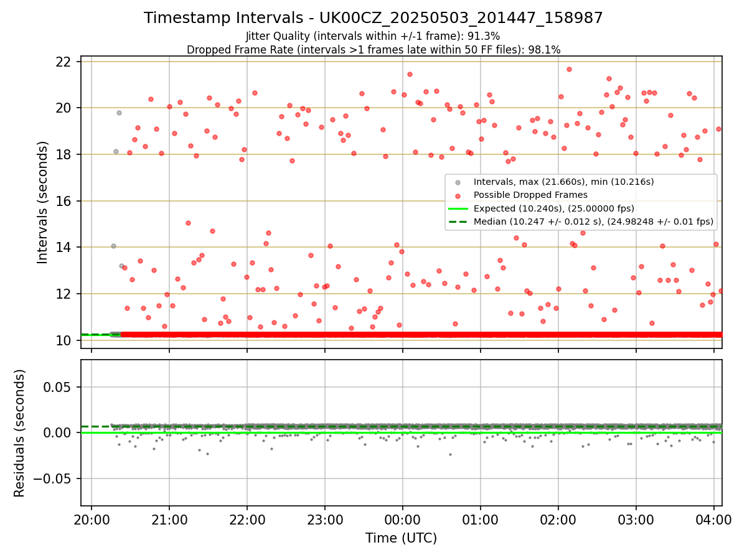This screenshot has width=747, height=560.
Task: Click the gray data point near 19.8 seconds
Action: (119, 113)
